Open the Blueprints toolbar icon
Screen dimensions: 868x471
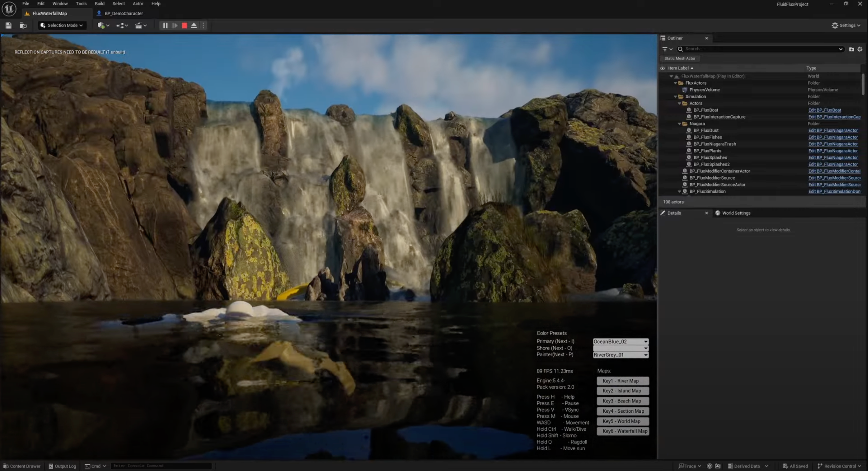coord(120,25)
